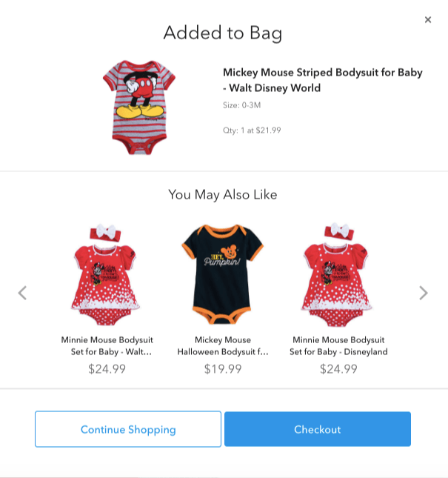Image resolution: width=448 pixels, height=478 pixels.
Task: Open Mickey Mouse Striped Bodysuit product title
Action: [x=322, y=80]
